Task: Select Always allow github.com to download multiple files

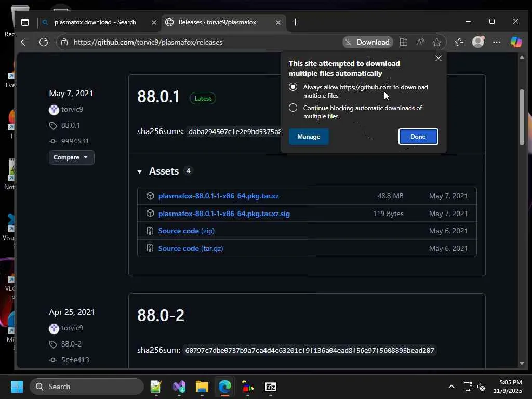Action: click(293, 87)
